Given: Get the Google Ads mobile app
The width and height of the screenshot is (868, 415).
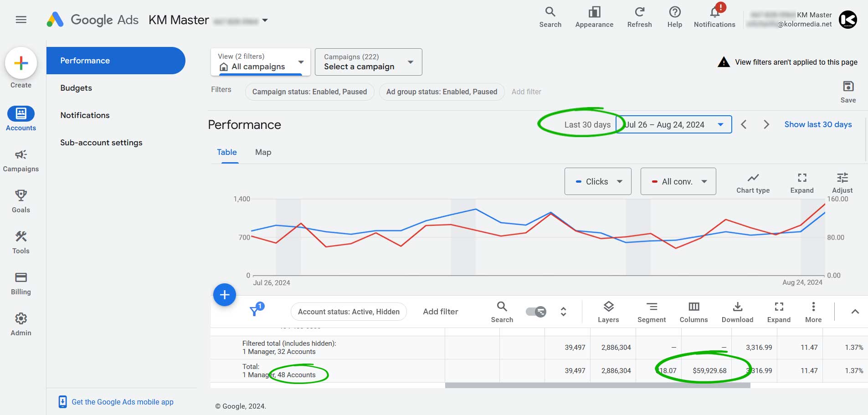Looking at the screenshot, I should [x=116, y=402].
